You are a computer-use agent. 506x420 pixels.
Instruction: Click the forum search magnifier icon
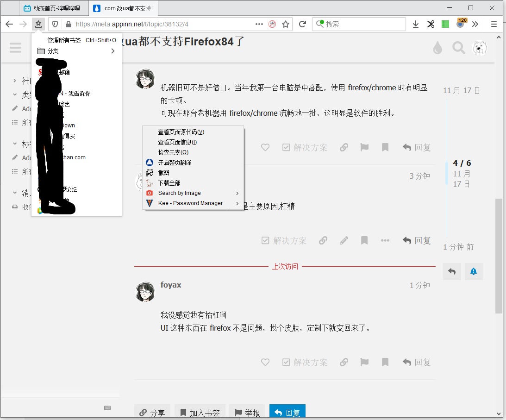pos(458,48)
